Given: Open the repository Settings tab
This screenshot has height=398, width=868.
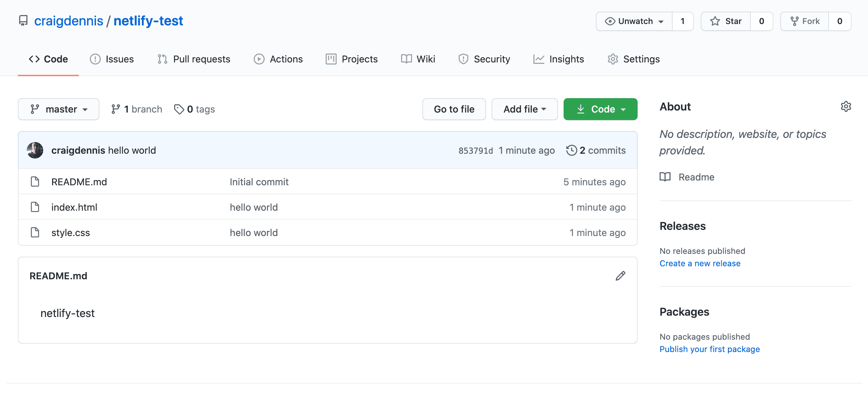Looking at the screenshot, I should point(634,59).
